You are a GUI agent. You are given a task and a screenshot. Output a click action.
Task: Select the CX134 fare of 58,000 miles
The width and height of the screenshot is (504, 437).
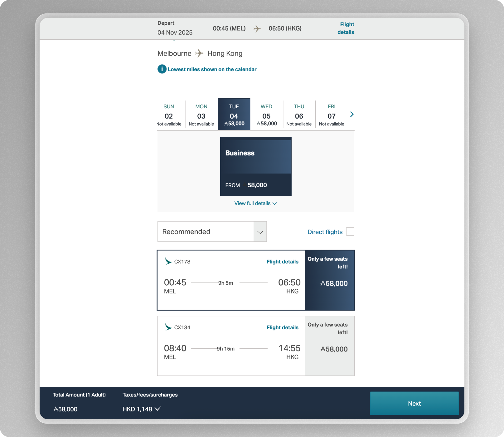(x=330, y=346)
